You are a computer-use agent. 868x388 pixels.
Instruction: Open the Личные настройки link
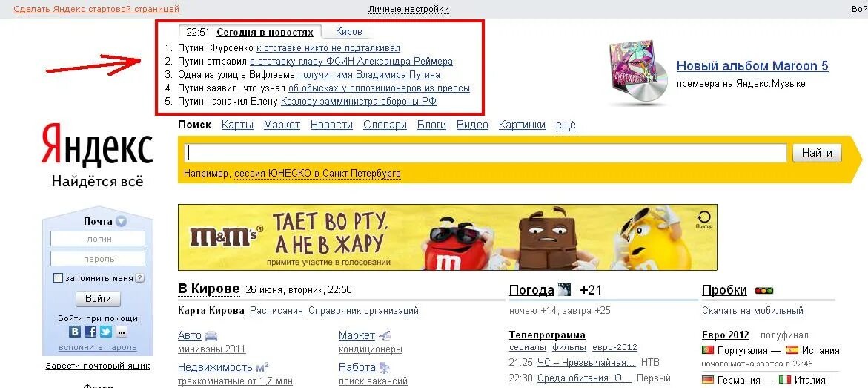408,9
